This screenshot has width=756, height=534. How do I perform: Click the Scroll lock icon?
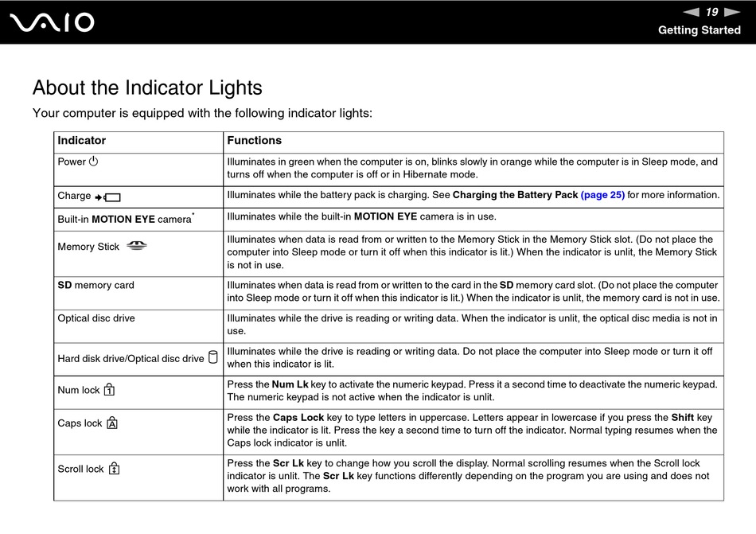point(114,468)
